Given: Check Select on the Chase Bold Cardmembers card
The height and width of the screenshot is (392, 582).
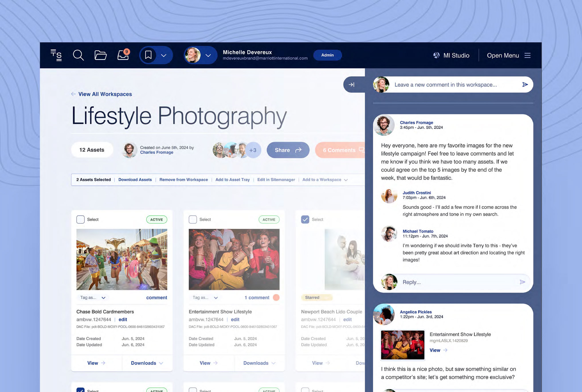Looking at the screenshot, I should (x=80, y=219).
